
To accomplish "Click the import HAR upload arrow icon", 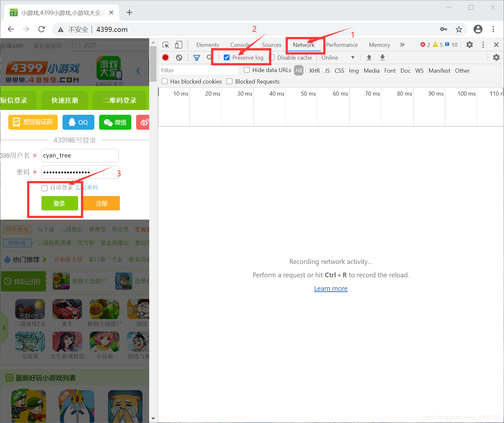I will click(369, 57).
